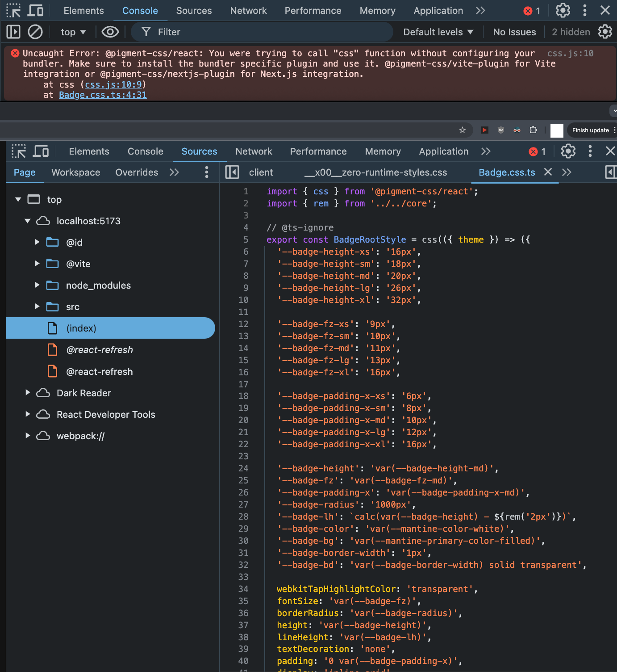Screen dimensions: 617x672
Task: Expand the @id folder
Action: coord(37,242)
